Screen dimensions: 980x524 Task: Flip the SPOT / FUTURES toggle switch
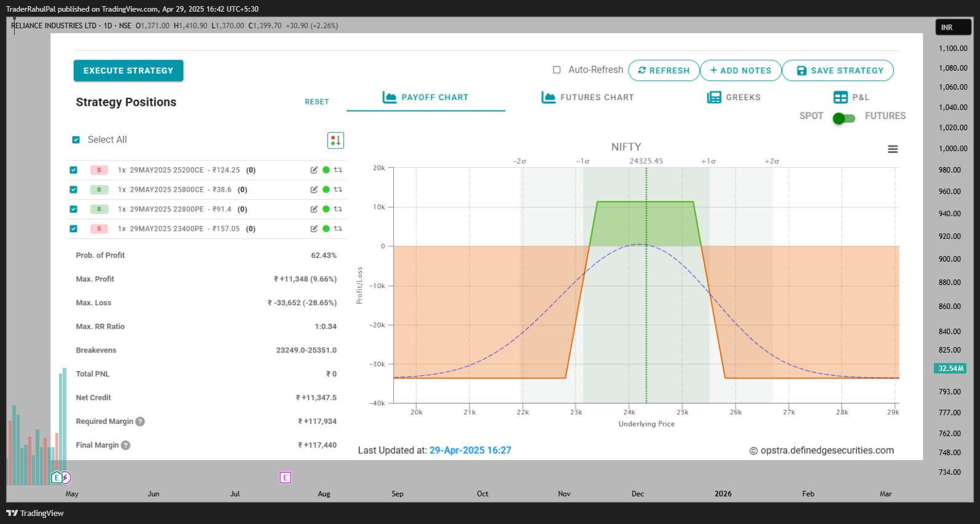tap(844, 118)
